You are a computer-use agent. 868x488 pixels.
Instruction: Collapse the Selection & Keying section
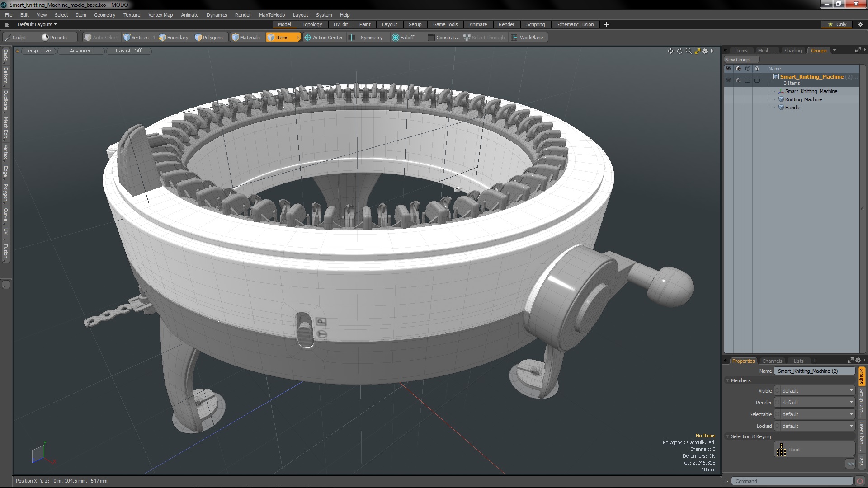pos(728,436)
